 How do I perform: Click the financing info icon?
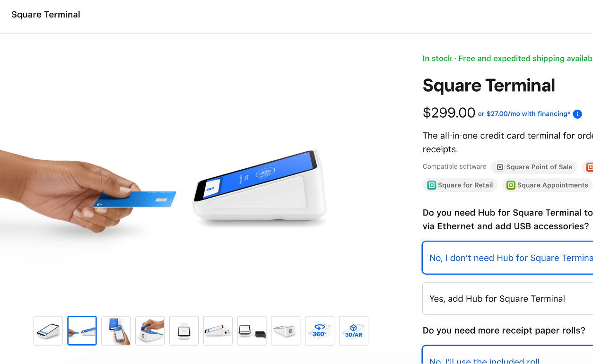(577, 114)
